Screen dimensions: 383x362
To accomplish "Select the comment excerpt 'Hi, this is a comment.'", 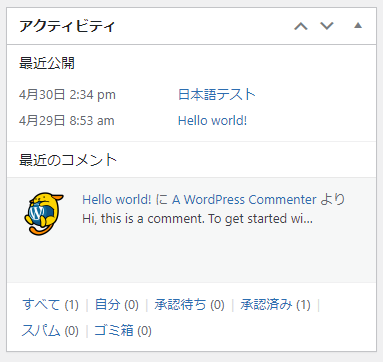I will pyautogui.click(x=144, y=219).
